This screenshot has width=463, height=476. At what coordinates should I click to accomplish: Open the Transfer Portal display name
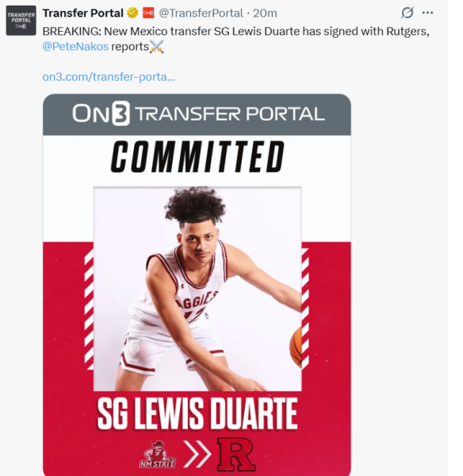(82, 13)
